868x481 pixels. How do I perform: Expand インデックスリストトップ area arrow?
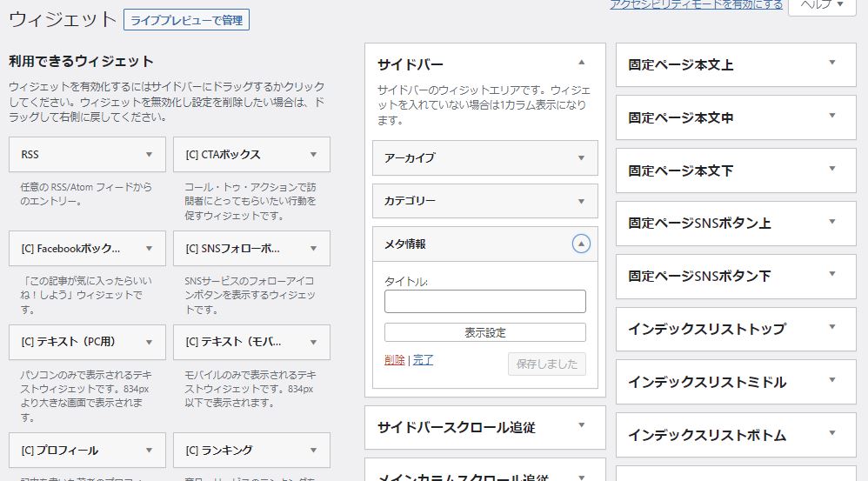coord(832,327)
